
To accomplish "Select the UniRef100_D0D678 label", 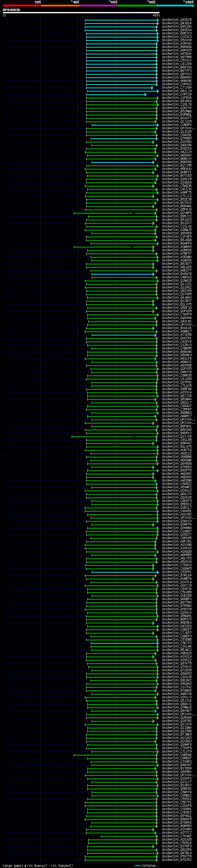I will pyautogui.click(x=177, y=274).
